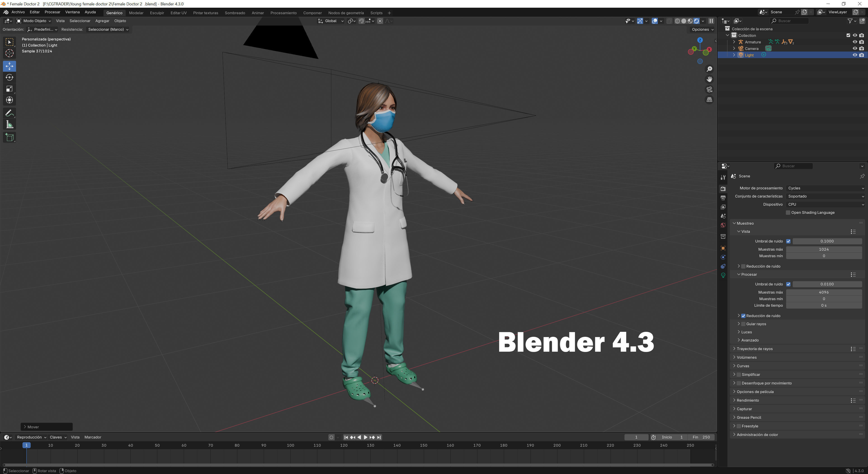868x474 pixels.
Task: Activate the Scale tool
Action: coord(9,89)
